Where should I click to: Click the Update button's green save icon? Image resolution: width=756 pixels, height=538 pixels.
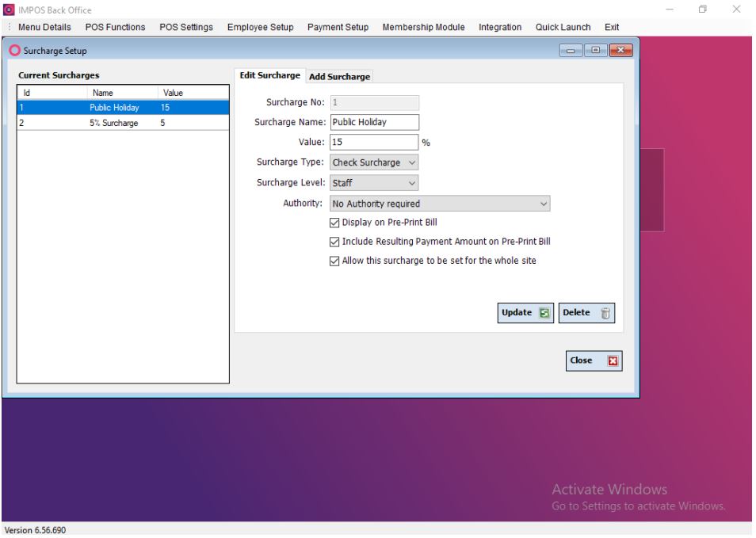point(544,313)
